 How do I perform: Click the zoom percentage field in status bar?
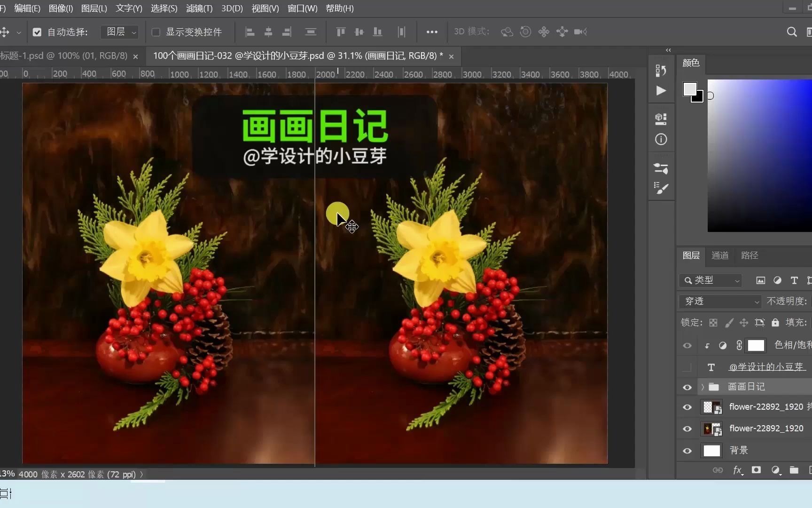[x=8, y=474]
